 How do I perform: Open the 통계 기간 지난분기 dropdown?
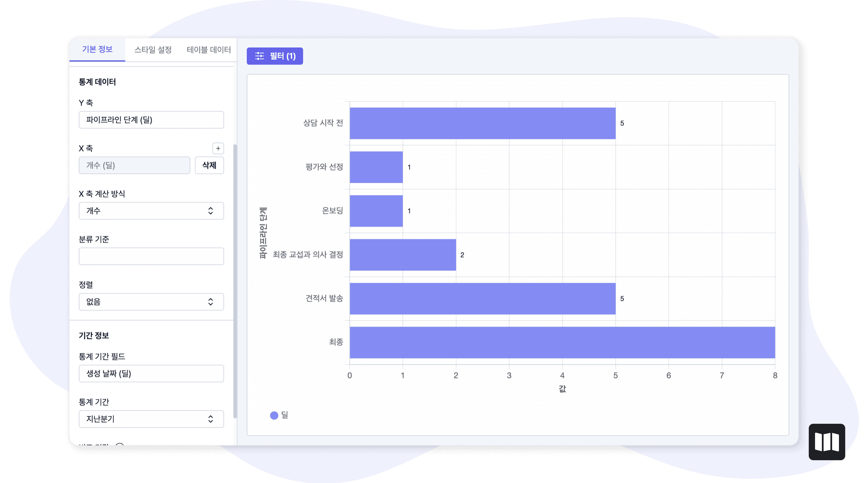151,419
